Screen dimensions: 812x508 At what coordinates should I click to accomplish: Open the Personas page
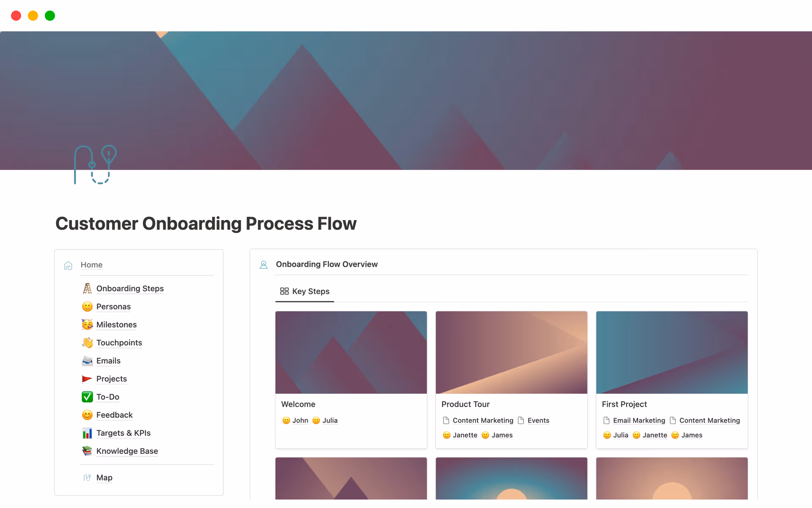click(113, 306)
